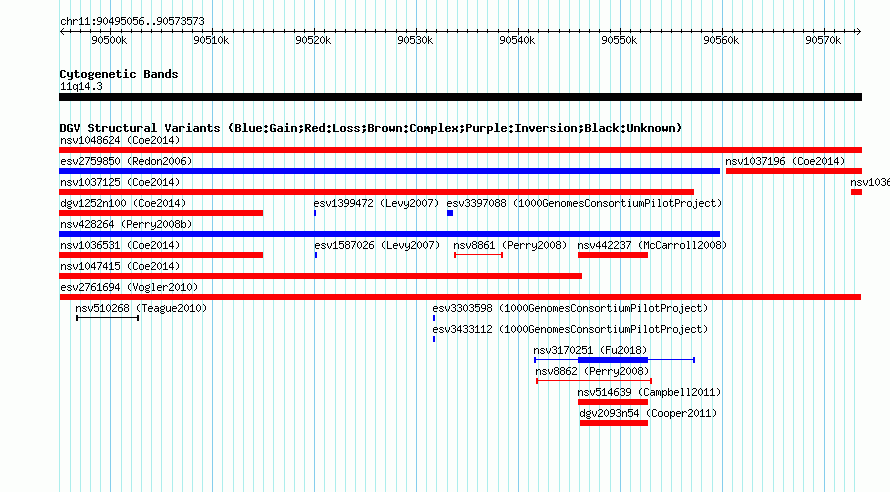
Task: Click the black 11q14.3 cytogenetic band bar
Action: coord(460,97)
